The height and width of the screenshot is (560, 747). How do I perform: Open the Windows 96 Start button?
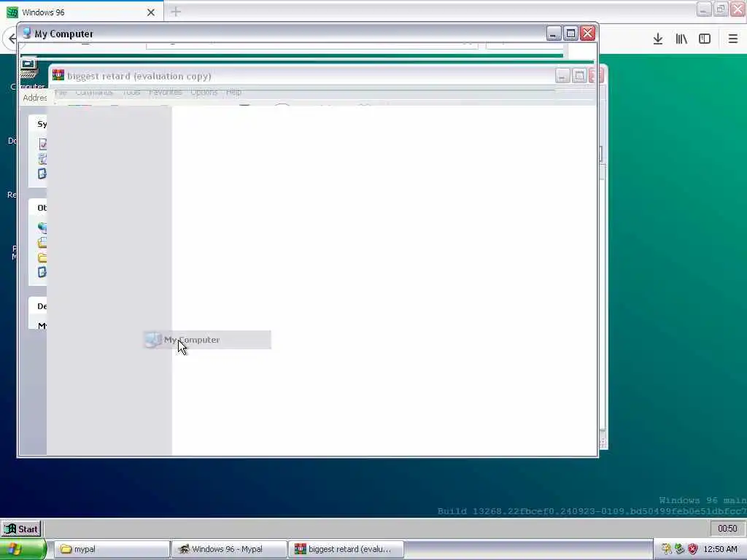click(21, 529)
